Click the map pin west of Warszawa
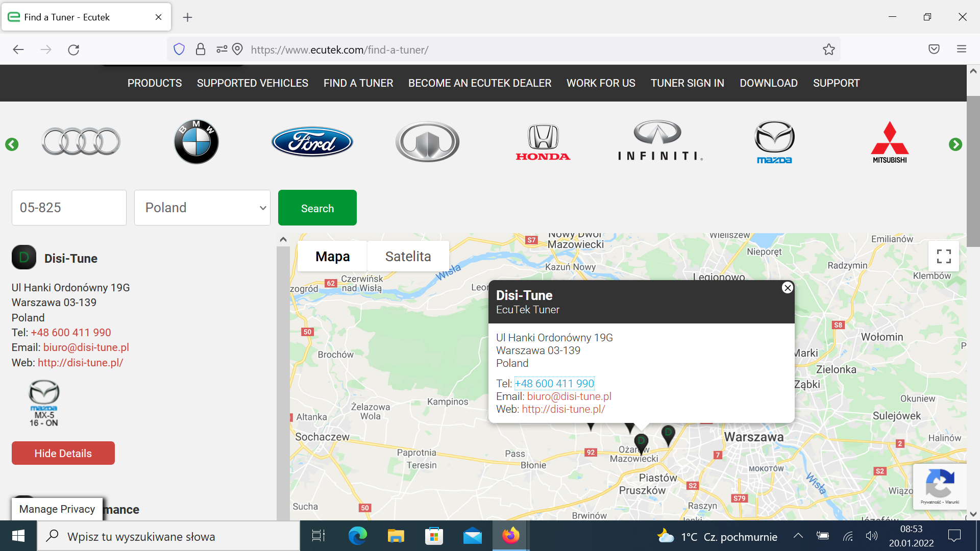Screen dimensions: 980x551 pos(668,435)
